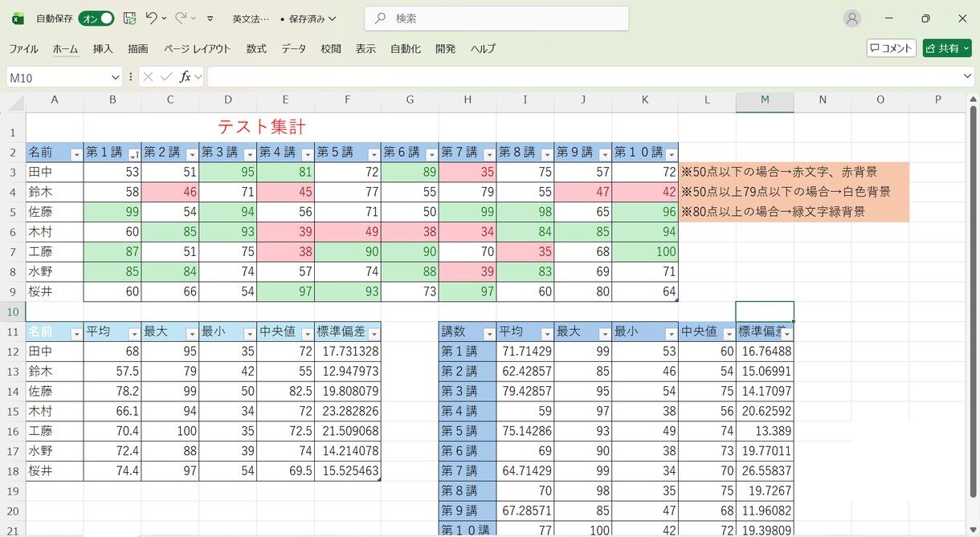980x537 pixels.
Task: Select the cell showing 82.5 median for 佐藤
Action: (x=286, y=392)
